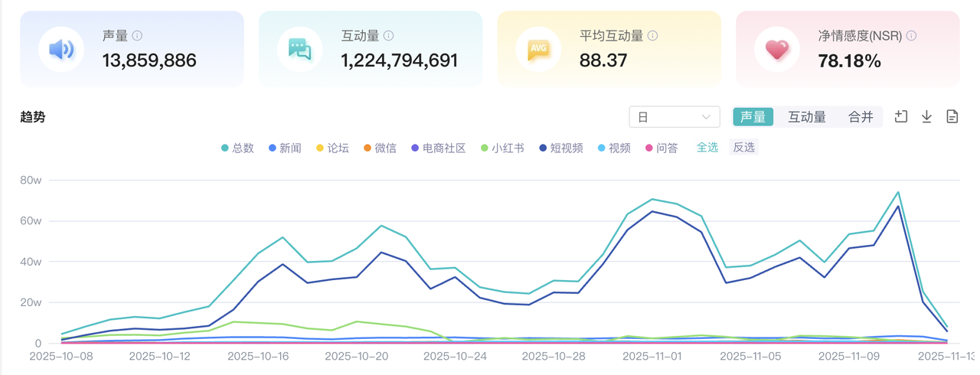Screen dimensions: 980x375
Task: Click the info icon beside 互动量 metric
Action: [389, 36]
